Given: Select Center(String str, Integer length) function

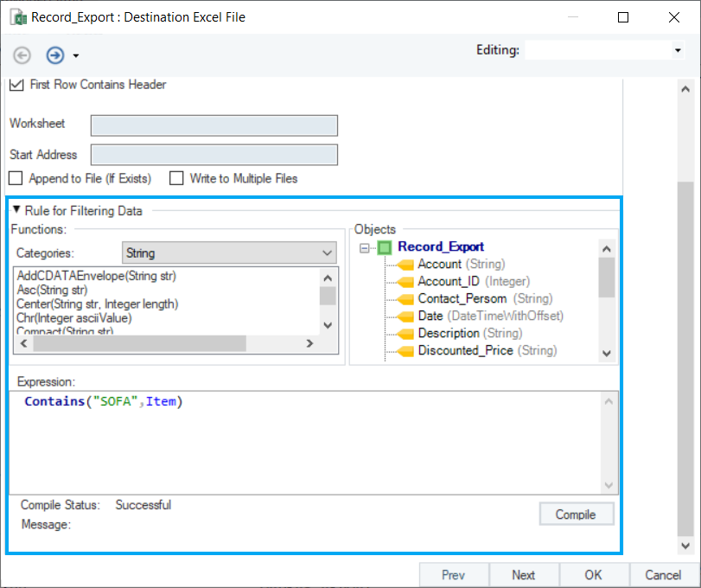Looking at the screenshot, I should click(98, 304).
